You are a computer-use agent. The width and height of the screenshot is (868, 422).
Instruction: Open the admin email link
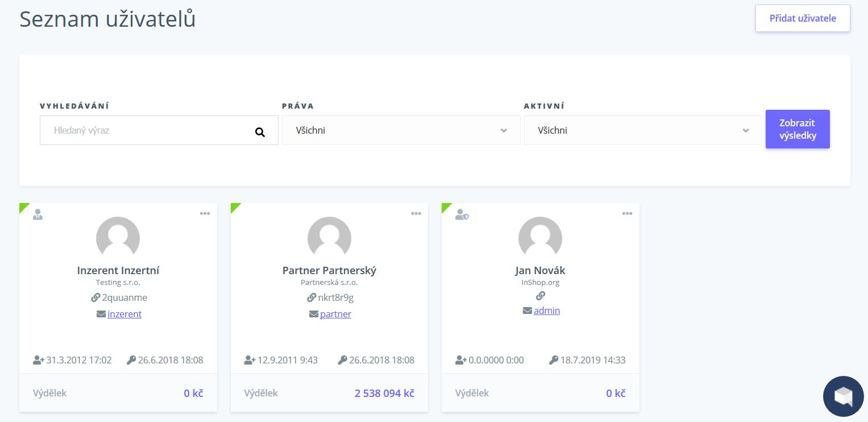tap(547, 311)
